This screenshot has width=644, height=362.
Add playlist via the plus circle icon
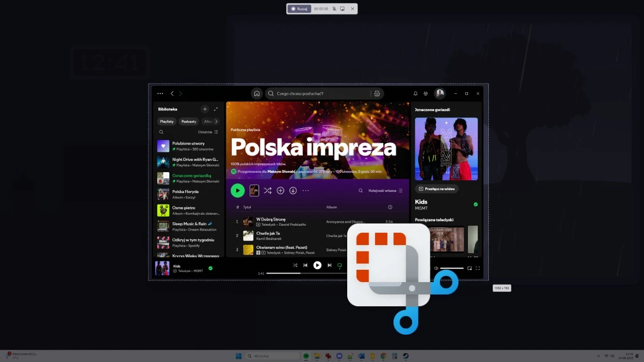coord(281,190)
